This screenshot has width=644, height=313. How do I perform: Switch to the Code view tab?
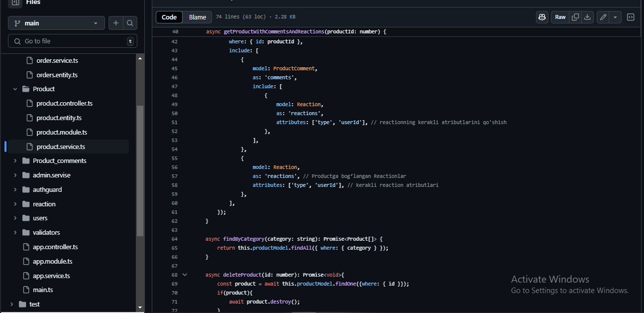pyautogui.click(x=169, y=17)
